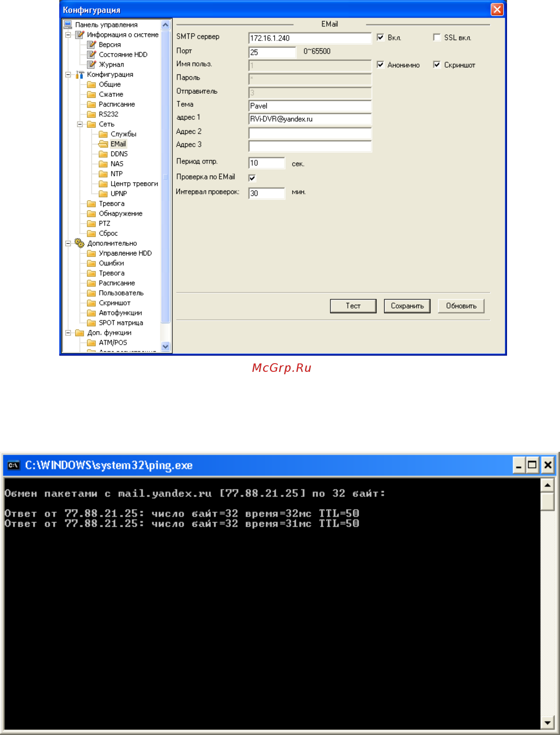The width and height of the screenshot is (560, 735).
Task: Click the DDNS folder icon
Action: coord(103,154)
